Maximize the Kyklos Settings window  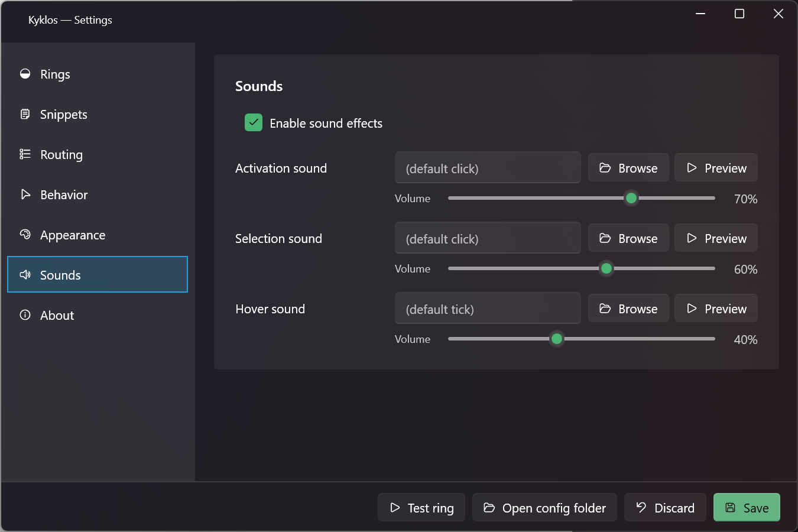[x=739, y=14]
